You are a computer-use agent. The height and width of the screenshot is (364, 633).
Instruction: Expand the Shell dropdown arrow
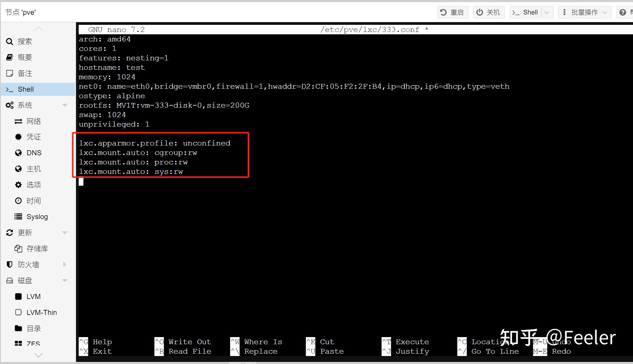(x=546, y=12)
